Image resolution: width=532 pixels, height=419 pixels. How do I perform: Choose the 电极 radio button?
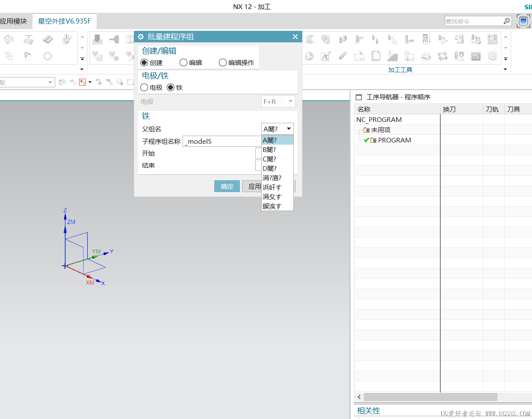pos(145,88)
